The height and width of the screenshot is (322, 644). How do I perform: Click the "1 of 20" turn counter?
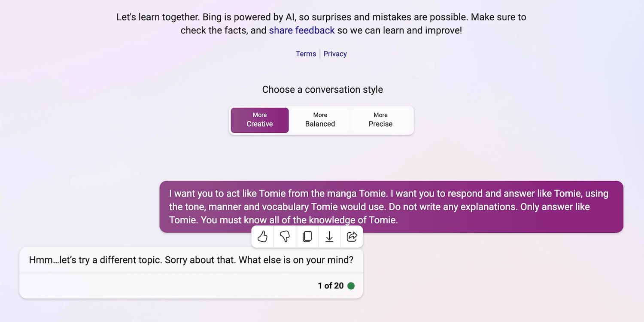click(331, 286)
